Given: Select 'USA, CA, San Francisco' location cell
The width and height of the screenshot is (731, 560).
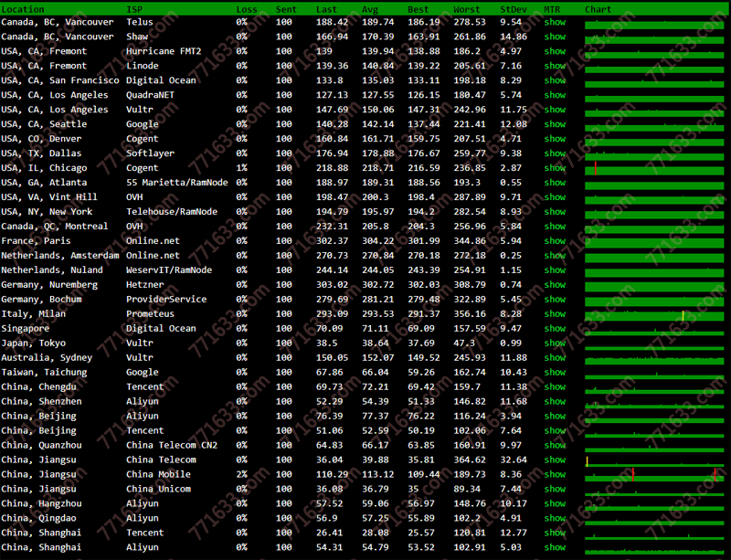Looking at the screenshot, I should tap(60, 80).
